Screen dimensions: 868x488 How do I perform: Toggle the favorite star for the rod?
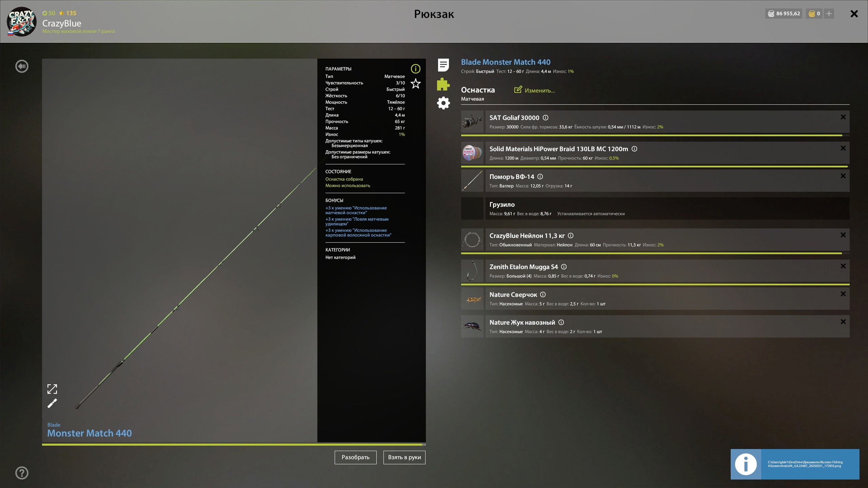pos(415,83)
